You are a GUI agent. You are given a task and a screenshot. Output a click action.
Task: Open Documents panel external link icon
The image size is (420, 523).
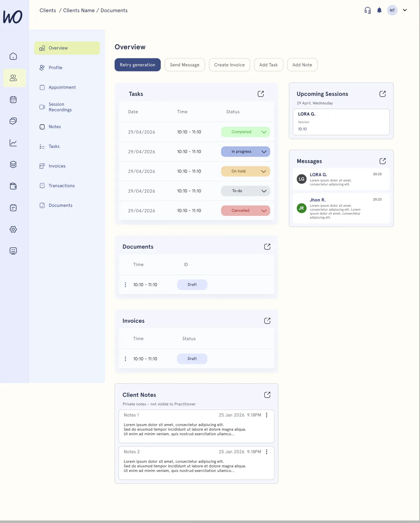267,247
